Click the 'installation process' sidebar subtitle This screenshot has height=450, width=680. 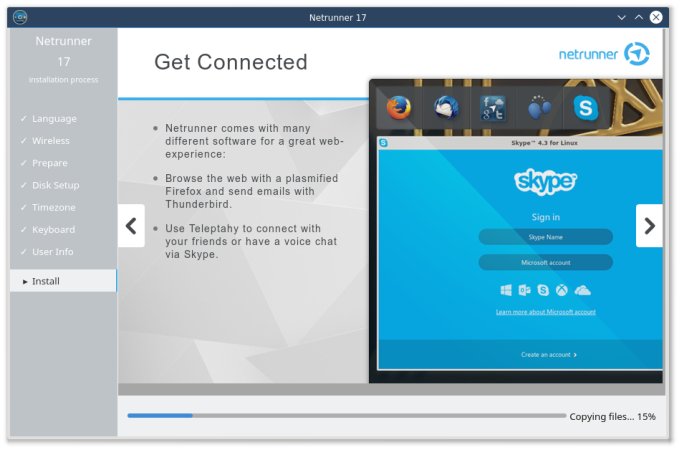point(63,80)
